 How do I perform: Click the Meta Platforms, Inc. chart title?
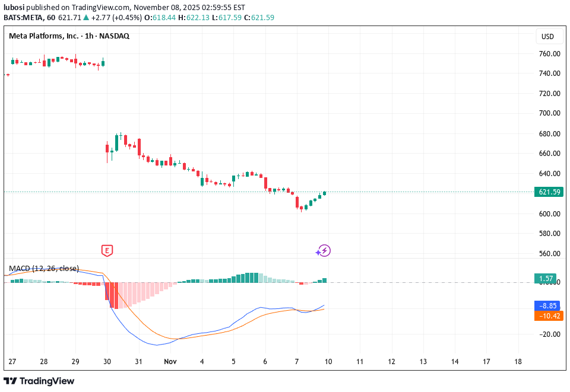[x=44, y=36]
